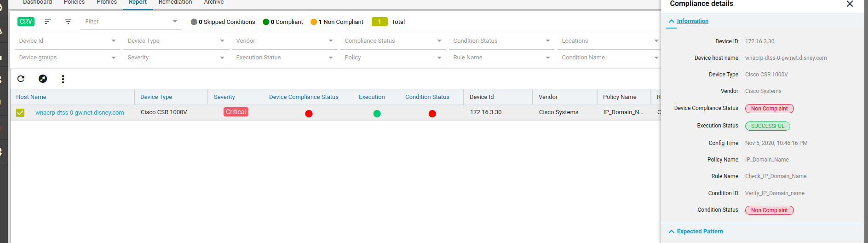Viewport: 868px width, 243px height.
Task: Open the Execution Status filter dropdown
Action: tap(284, 58)
